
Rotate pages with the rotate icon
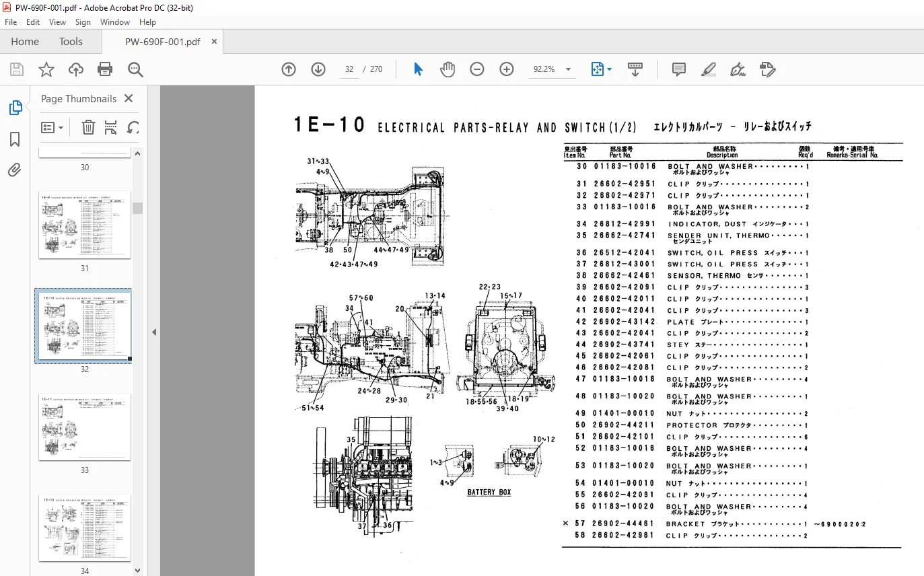coord(133,127)
